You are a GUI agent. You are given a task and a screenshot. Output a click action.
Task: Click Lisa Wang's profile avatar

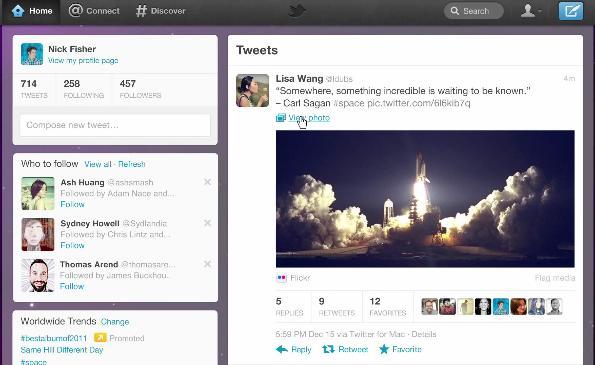[x=252, y=90]
